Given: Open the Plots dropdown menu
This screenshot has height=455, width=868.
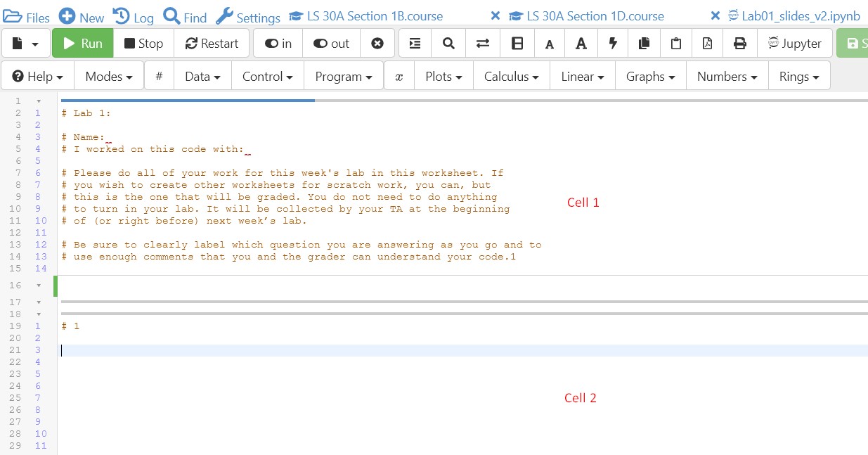Looking at the screenshot, I should [443, 77].
